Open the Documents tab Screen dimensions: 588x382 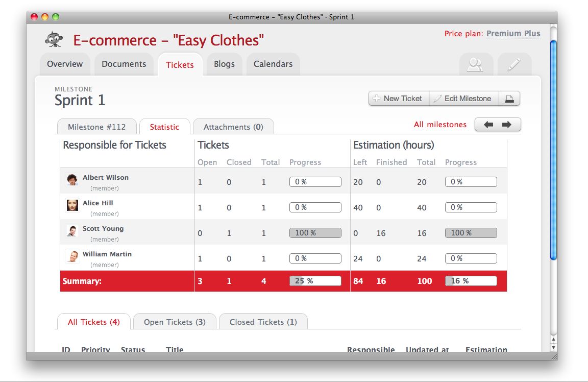tap(124, 64)
